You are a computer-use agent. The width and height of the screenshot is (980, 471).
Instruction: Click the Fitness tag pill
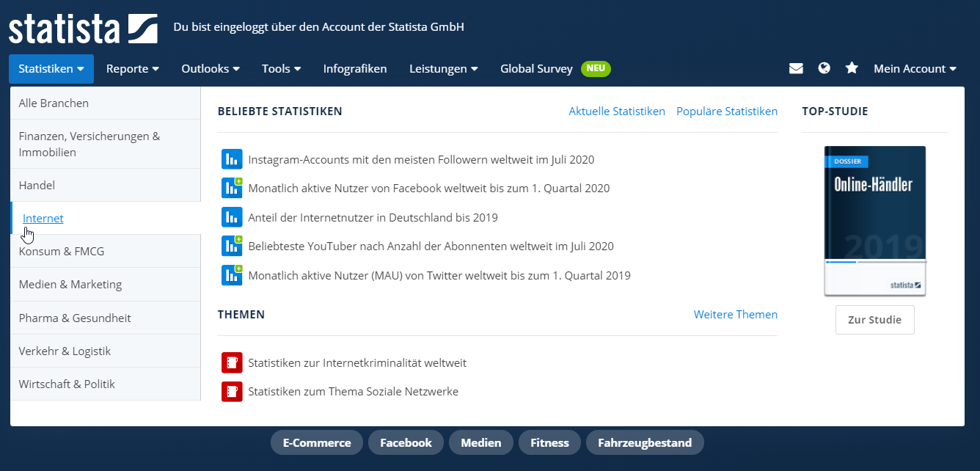550,442
